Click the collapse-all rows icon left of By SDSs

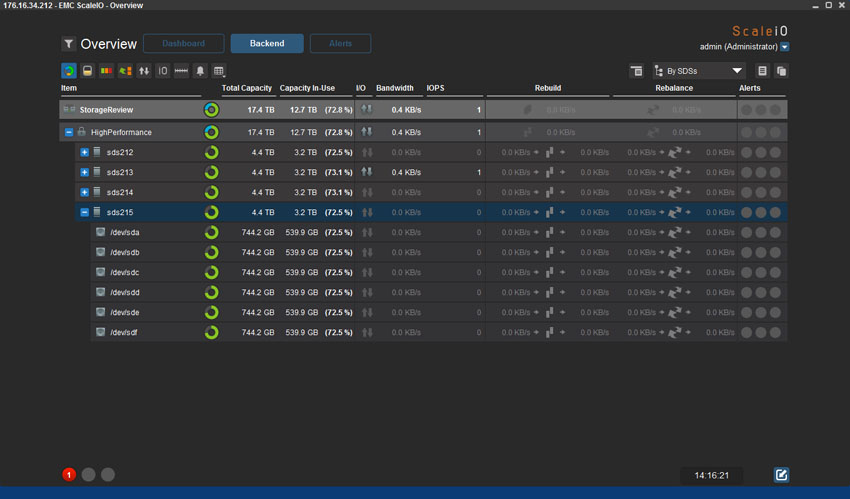click(x=636, y=71)
